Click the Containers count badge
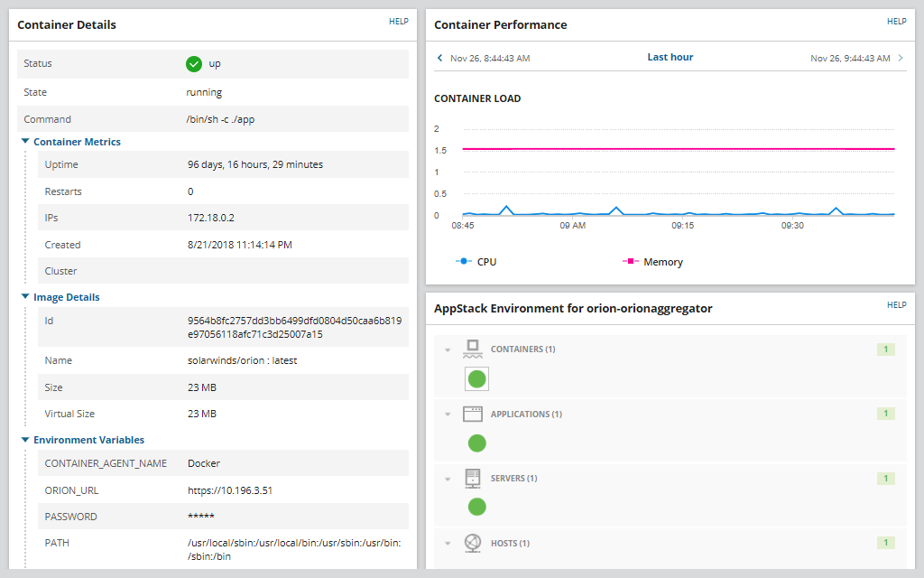Image resolution: width=924 pixels, height=578 pixels. point(885,350)
